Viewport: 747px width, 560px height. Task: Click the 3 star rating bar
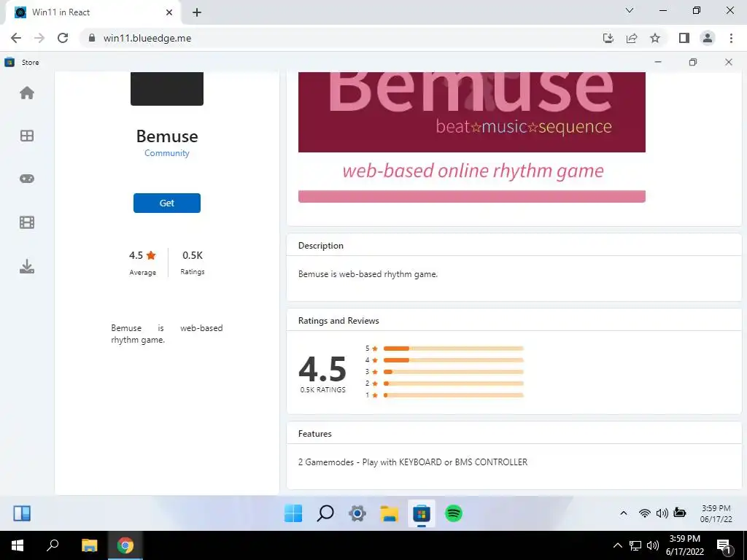pos(453,371)
